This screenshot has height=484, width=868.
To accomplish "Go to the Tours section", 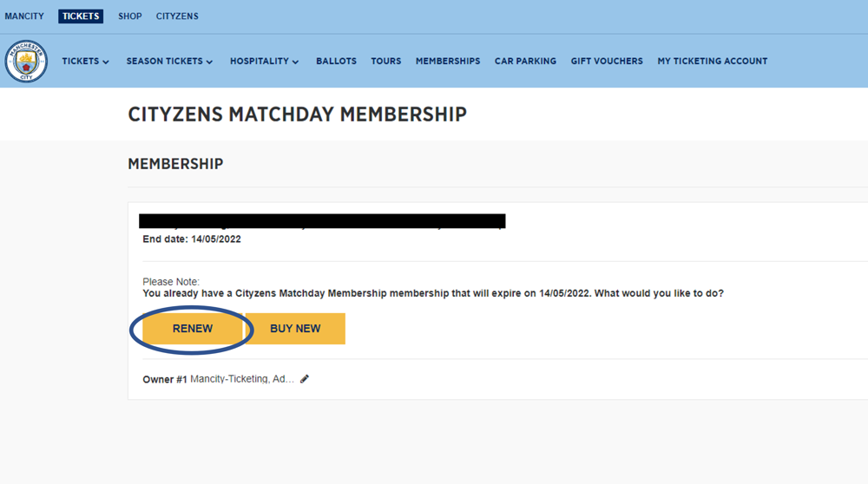I will pos(386,62).
